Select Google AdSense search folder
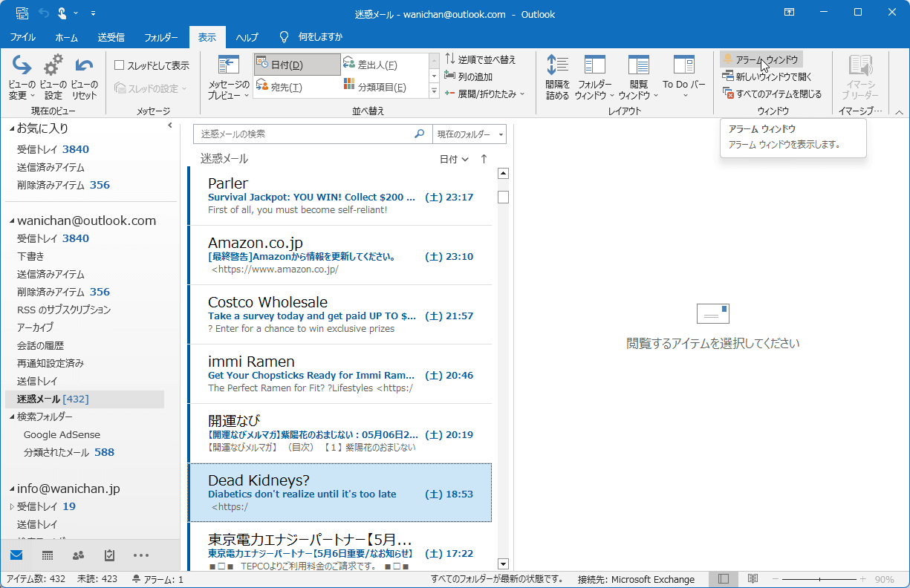Image resolution: width=910 pixels, height=588 pixels. tap(62, 434)
